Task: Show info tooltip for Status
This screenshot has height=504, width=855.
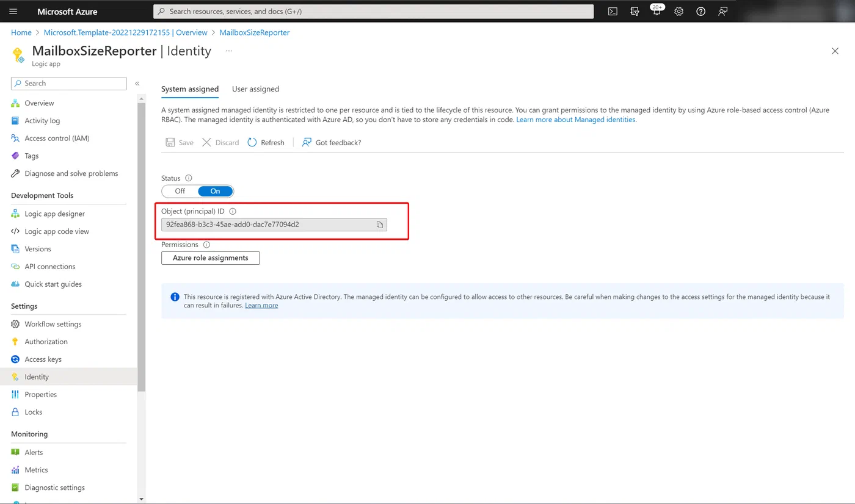Action: [188, 178]
